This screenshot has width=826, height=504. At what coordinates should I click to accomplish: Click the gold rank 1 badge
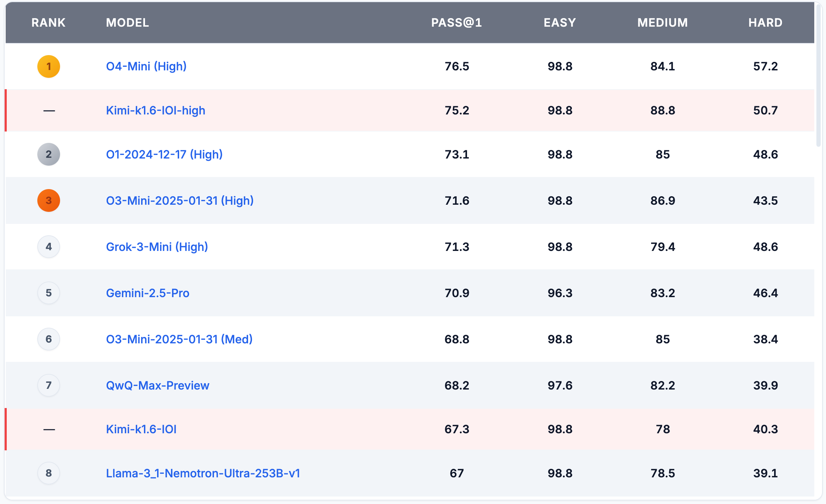[x=49, y=66]
